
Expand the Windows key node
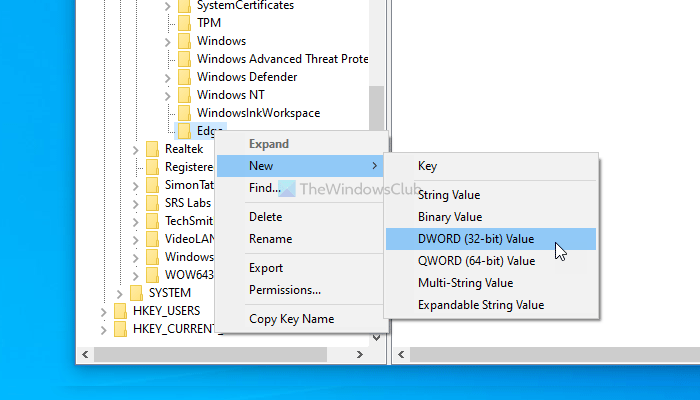point(168,42)
